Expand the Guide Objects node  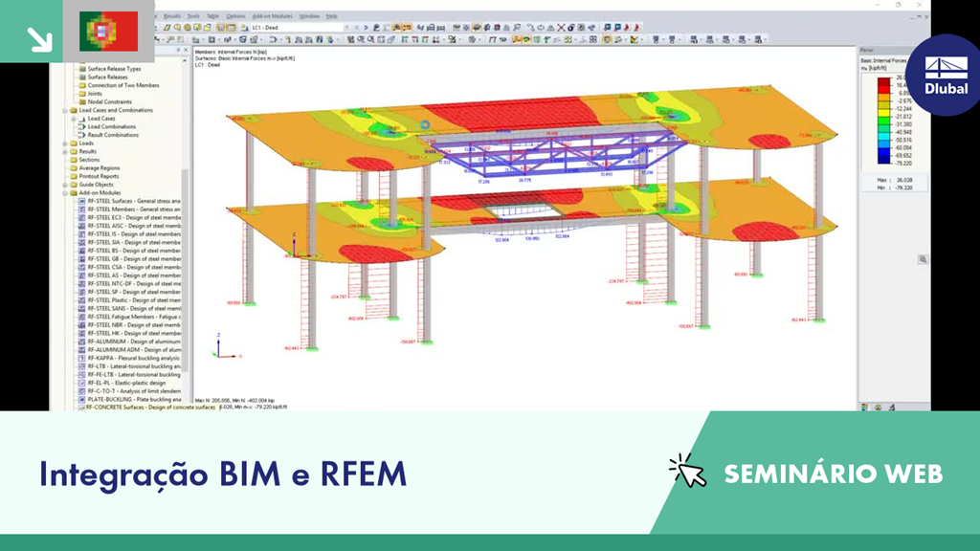[x=65, y=185]
